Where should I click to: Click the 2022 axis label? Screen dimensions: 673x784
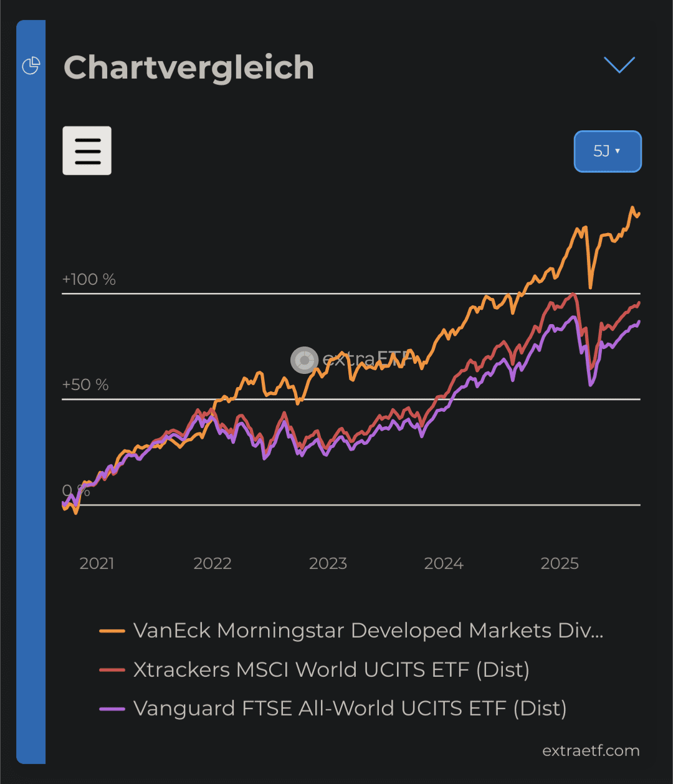tap(212, 563)
